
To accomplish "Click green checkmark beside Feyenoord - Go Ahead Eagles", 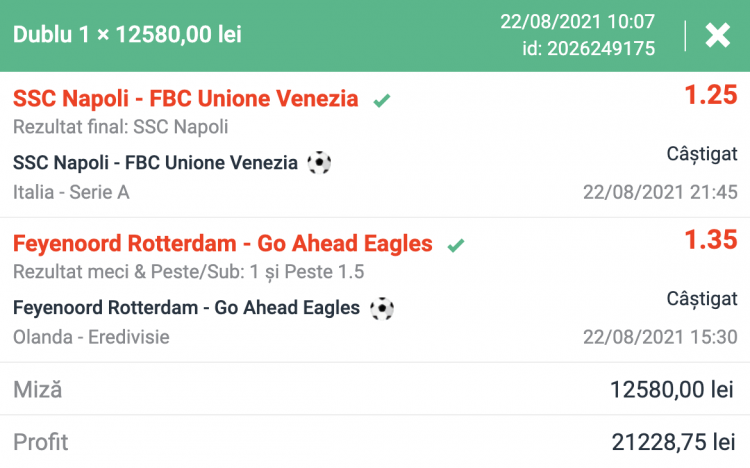I will (456, 245).
